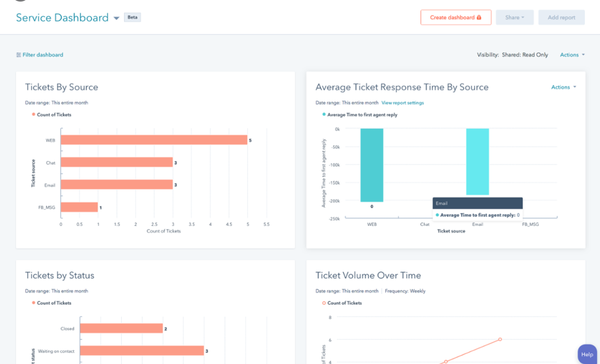Click the Create dashboard button
Screen dimensions: 600x364
456,17
